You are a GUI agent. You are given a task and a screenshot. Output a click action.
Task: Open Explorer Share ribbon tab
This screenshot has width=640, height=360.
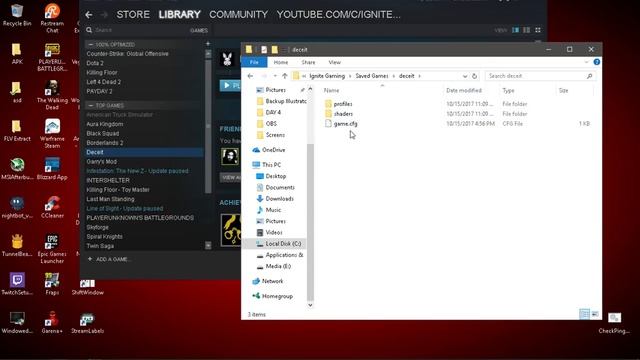click(x=308, y=62)
